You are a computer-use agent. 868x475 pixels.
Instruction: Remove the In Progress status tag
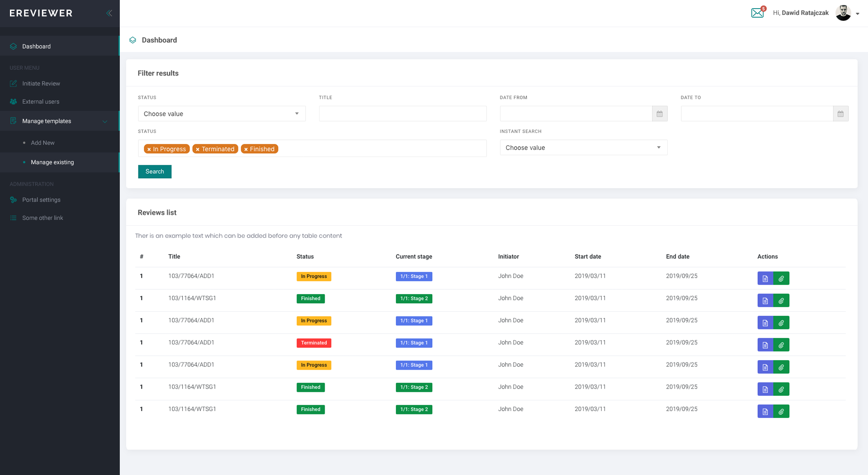(149, 149)
